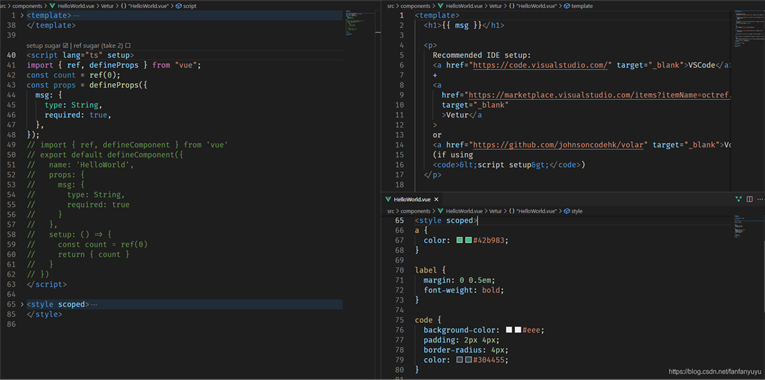Click "Recommended IDE setup:" text on line 5
This screenshot has height=380, width=765.
(x=482, y=55)
